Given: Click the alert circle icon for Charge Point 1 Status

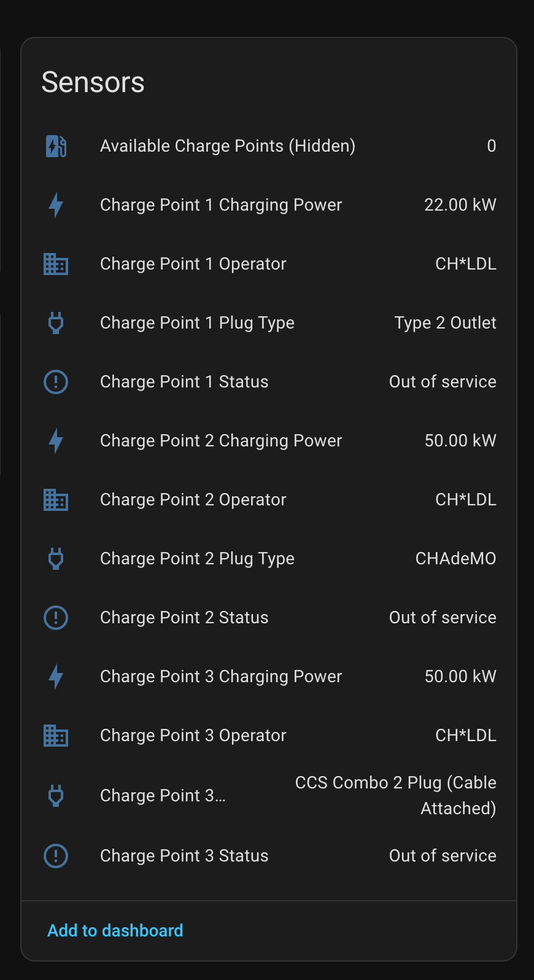Looking at the screenshot, I should 56,382.
